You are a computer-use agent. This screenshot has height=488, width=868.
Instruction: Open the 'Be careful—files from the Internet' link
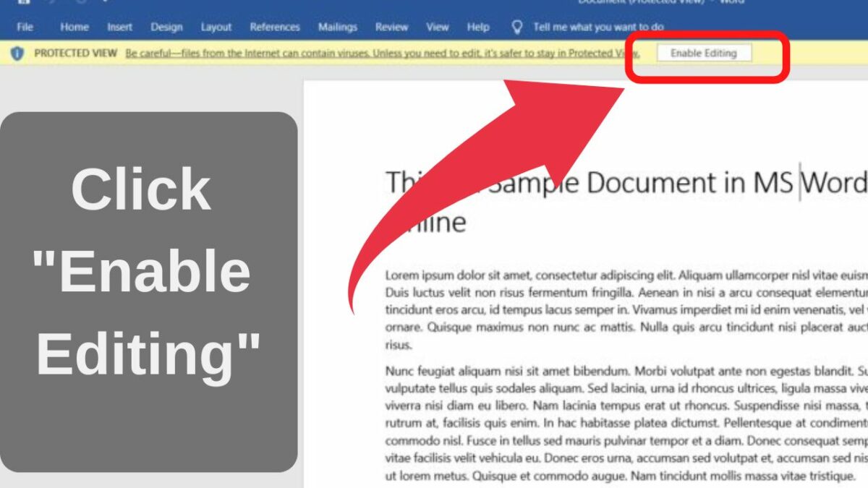coord(382,53)
